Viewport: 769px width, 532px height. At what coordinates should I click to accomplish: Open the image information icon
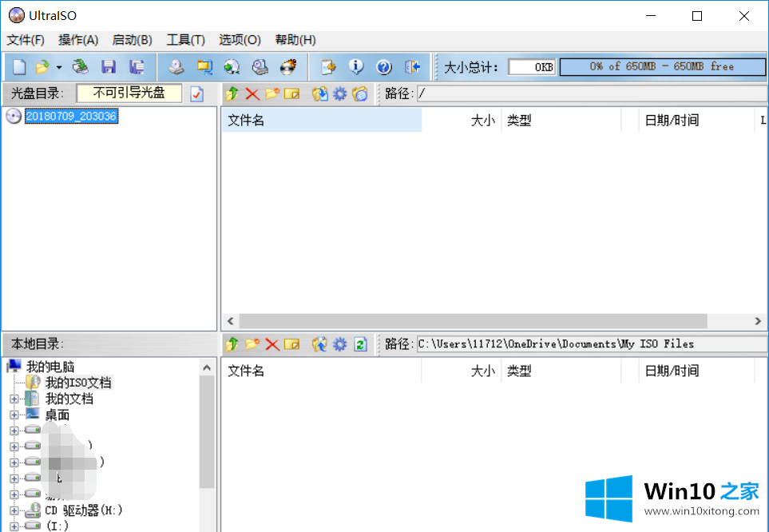[356, 67]
